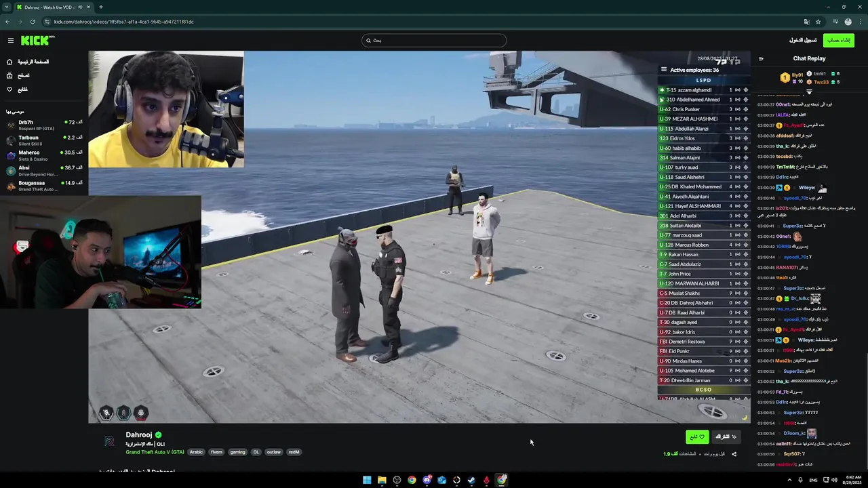This screenshot has width=868, height=488.
Task: Click the Super3z chat username at 03:00:41
Action: 793,226
